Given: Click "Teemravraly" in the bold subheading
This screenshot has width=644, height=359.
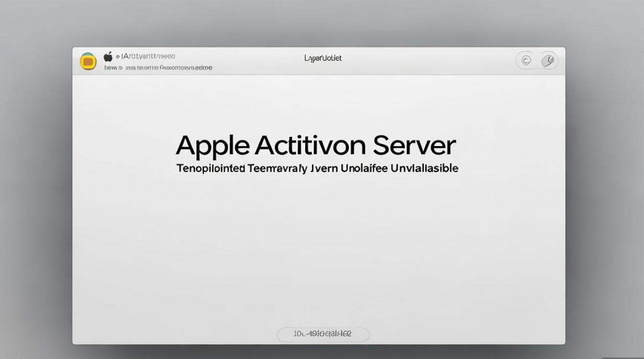Looking at the screenshot, I should (277, 168).
